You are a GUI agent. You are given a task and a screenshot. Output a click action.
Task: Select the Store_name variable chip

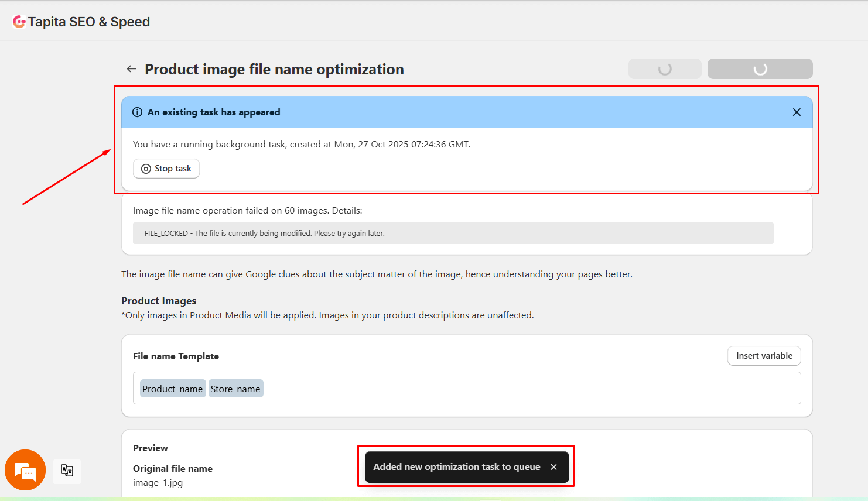click(235, 388)
